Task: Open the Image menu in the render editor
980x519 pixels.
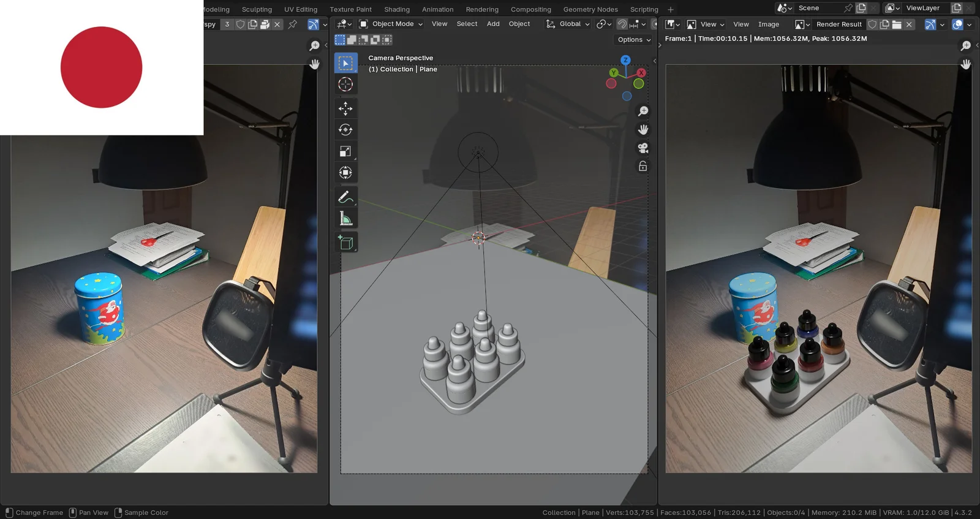Action: [768, 25]
